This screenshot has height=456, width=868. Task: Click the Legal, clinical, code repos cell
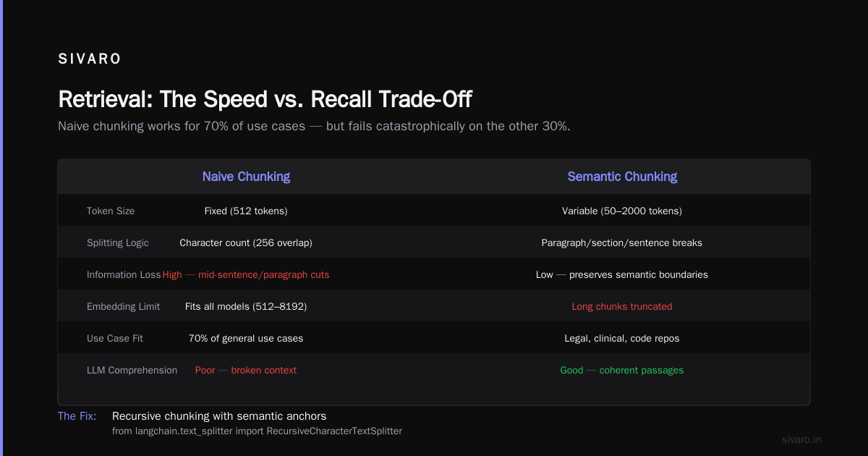[622, 339]
